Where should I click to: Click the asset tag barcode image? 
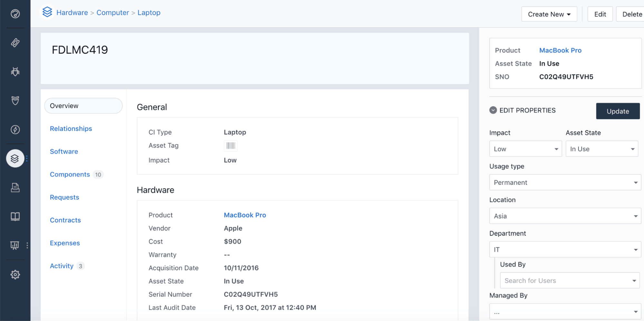230,146
